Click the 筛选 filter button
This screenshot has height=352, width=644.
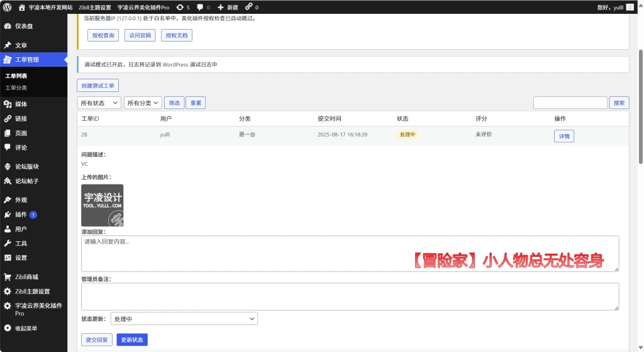click(174, 103)
